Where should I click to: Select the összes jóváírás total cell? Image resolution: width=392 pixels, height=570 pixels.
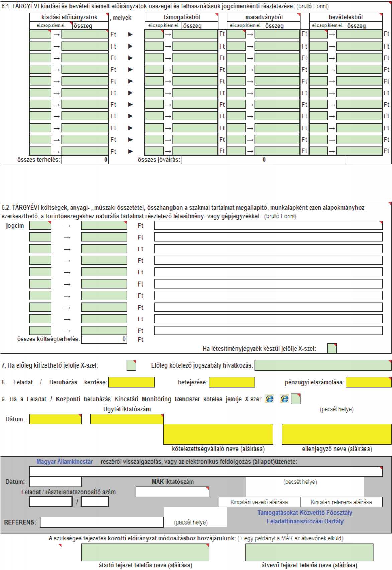264,160
